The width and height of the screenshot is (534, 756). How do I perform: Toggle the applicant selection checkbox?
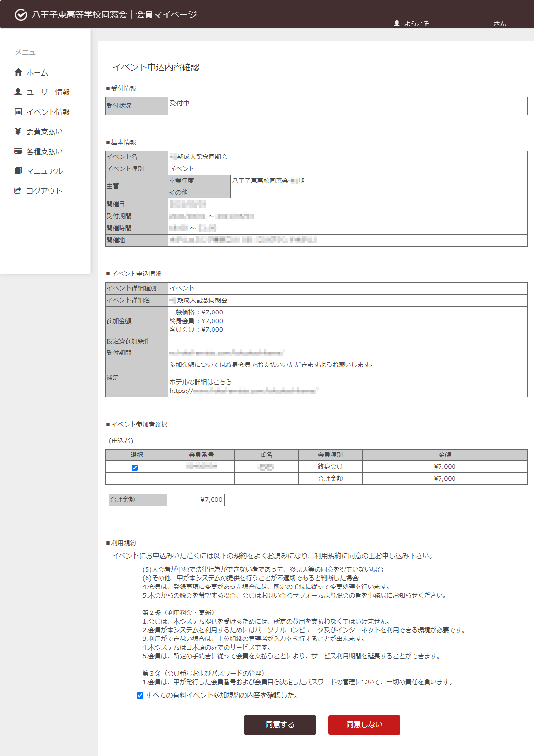(135, 468)
